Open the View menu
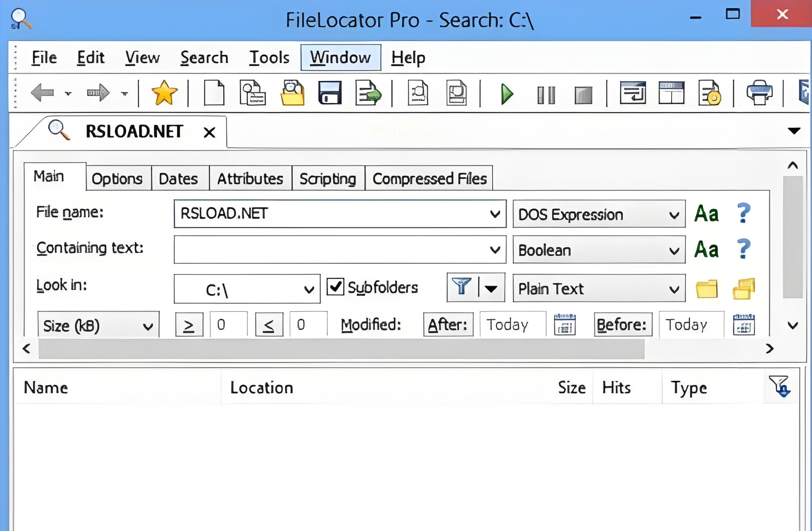812x531 pixels. tap(143, 58)
